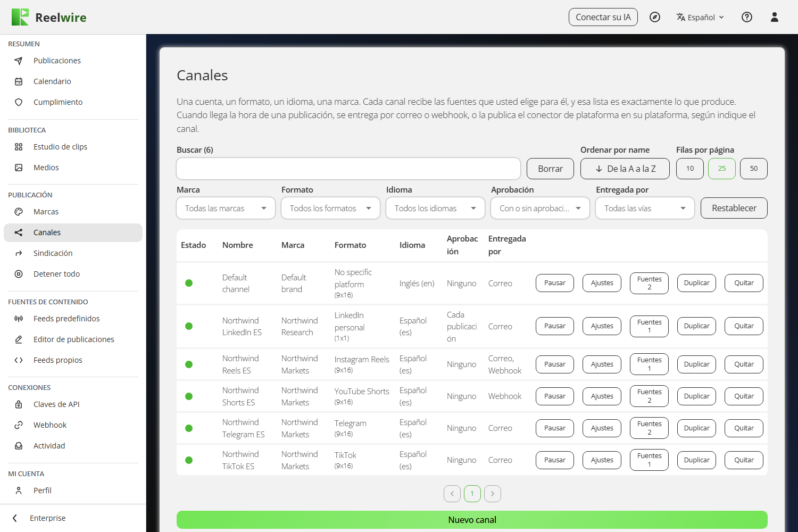Open the user account profile icon
Screen dimensions: 798x532
[x=775, y=17]
